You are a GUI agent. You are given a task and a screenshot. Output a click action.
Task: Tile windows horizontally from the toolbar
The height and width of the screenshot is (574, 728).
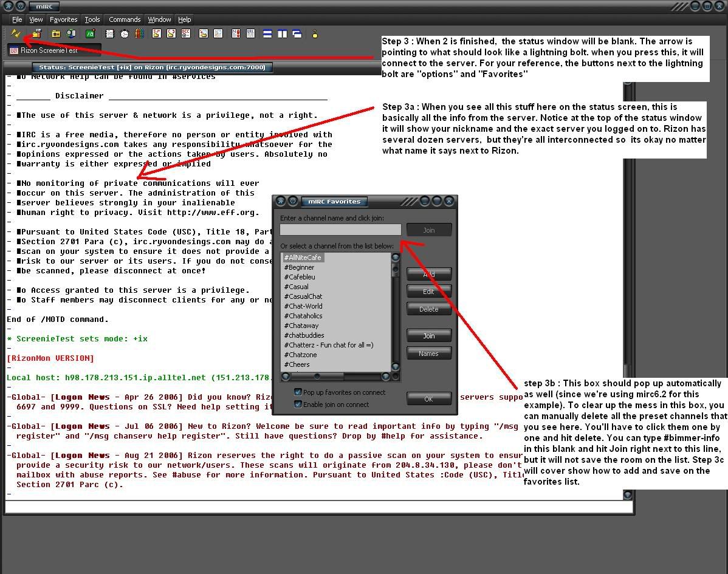(x=267, y=34)
